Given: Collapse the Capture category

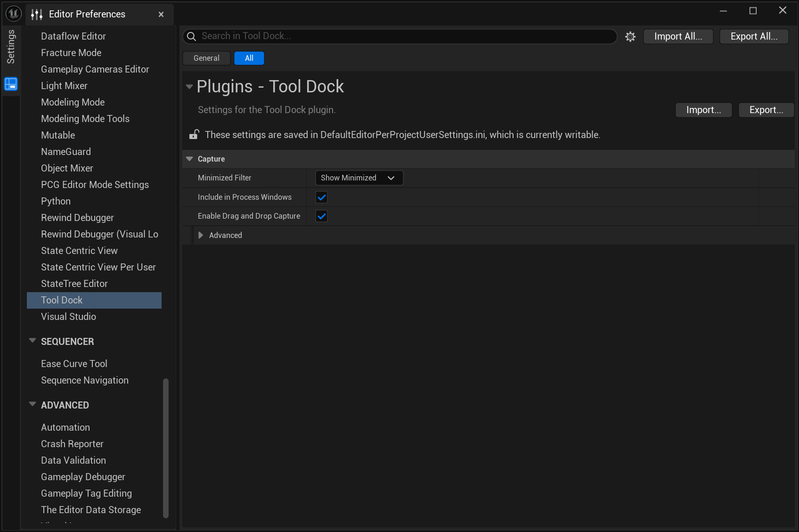Looking at the screenshot, I should pos(189,159).
